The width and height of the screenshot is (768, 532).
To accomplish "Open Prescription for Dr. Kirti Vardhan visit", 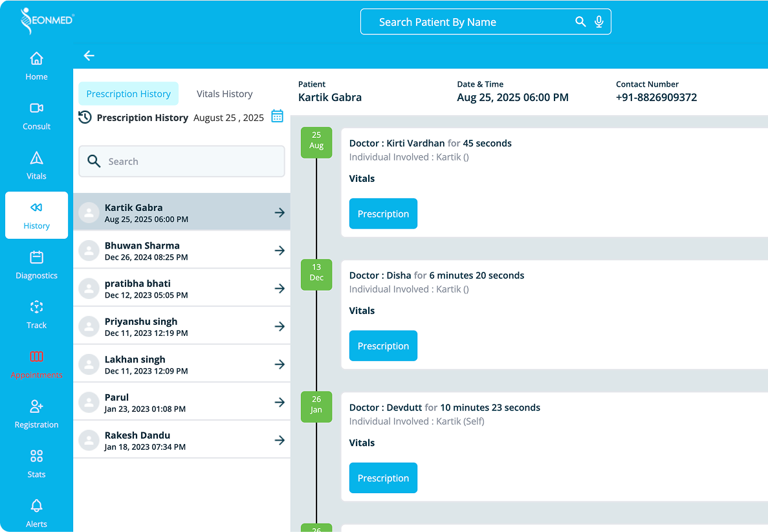I will point(383,214).
